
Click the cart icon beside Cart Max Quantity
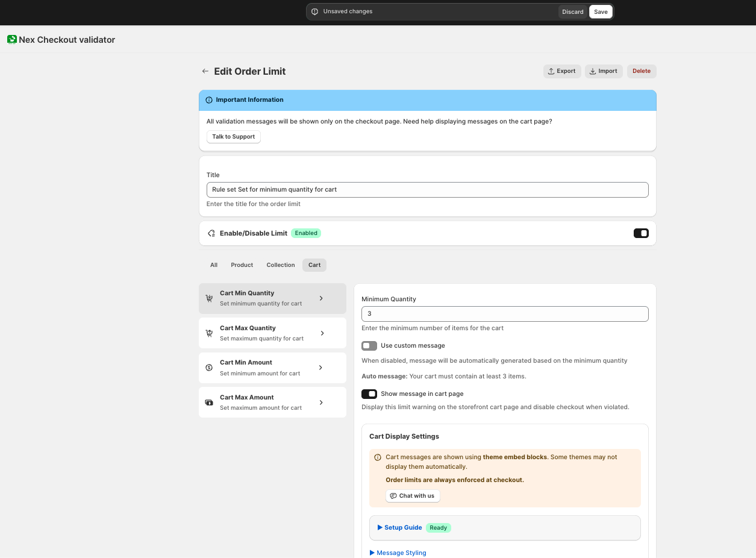tap(209, 333)
